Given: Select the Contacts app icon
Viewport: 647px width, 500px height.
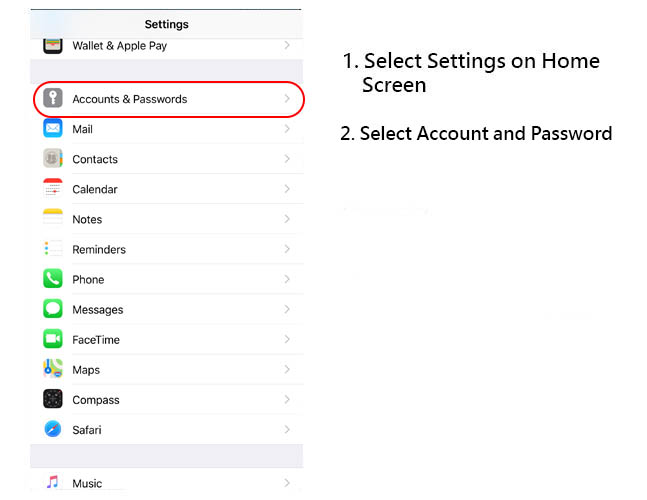Looking at the screenshot, I should coord(53,158).
